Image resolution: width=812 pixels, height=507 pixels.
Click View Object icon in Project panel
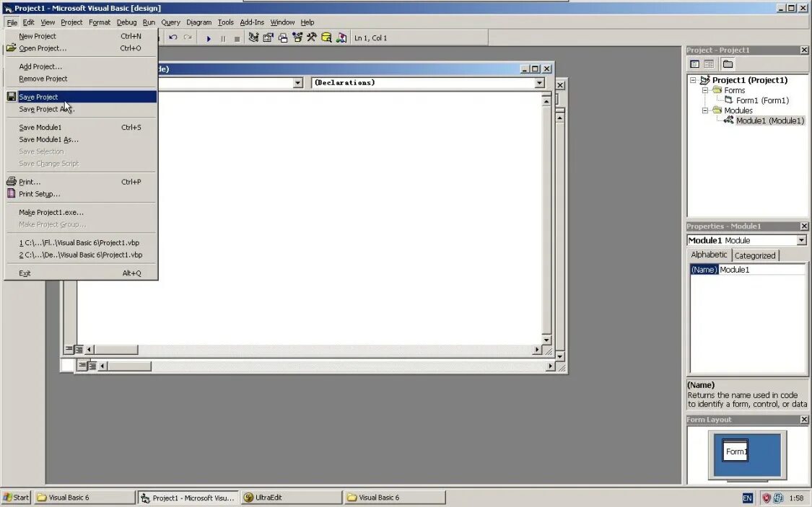pos(709,64)
